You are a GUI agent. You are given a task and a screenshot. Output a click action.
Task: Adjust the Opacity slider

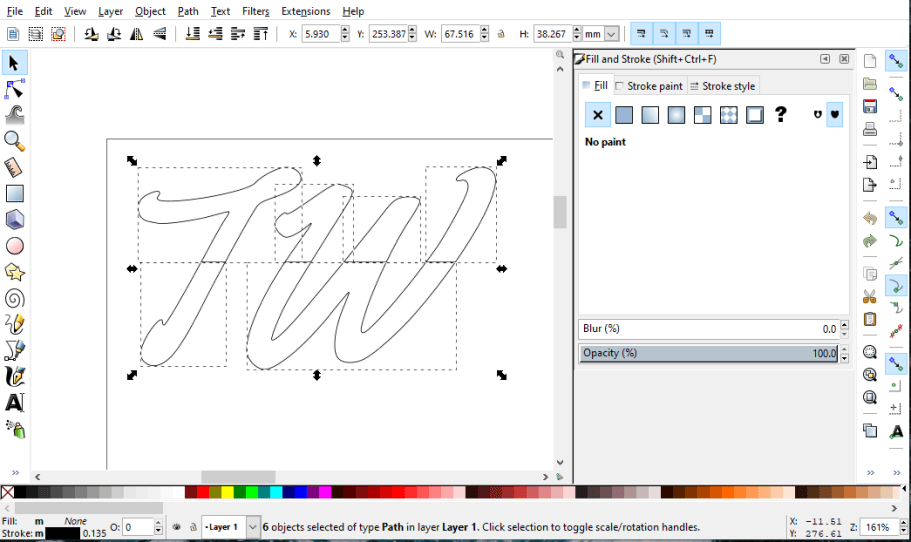click(x=708, y=353)
